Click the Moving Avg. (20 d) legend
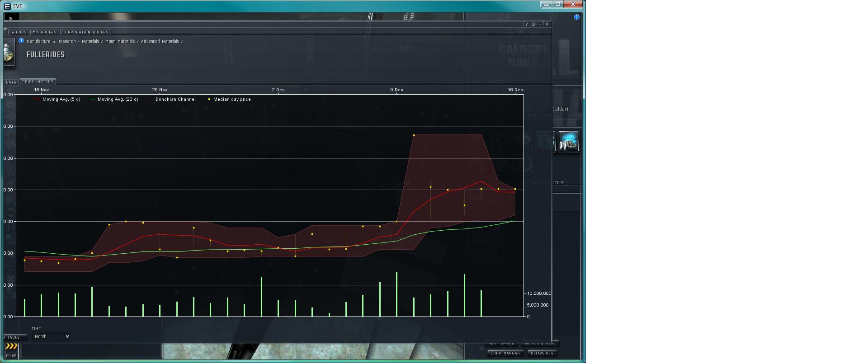 [114, 99]
